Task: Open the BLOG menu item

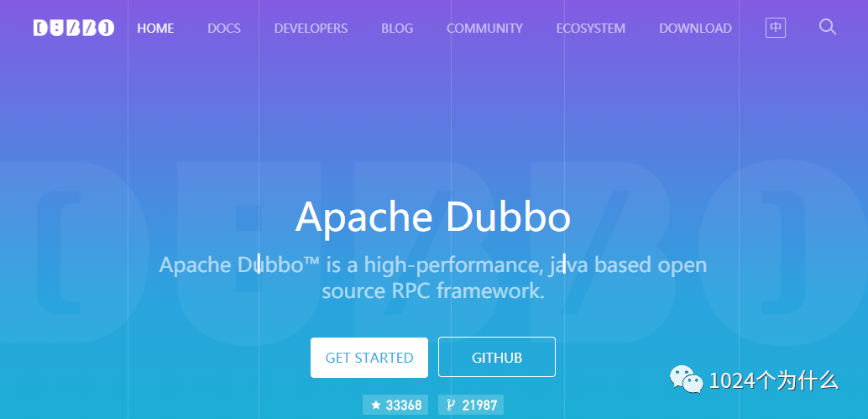Action: 397,29
